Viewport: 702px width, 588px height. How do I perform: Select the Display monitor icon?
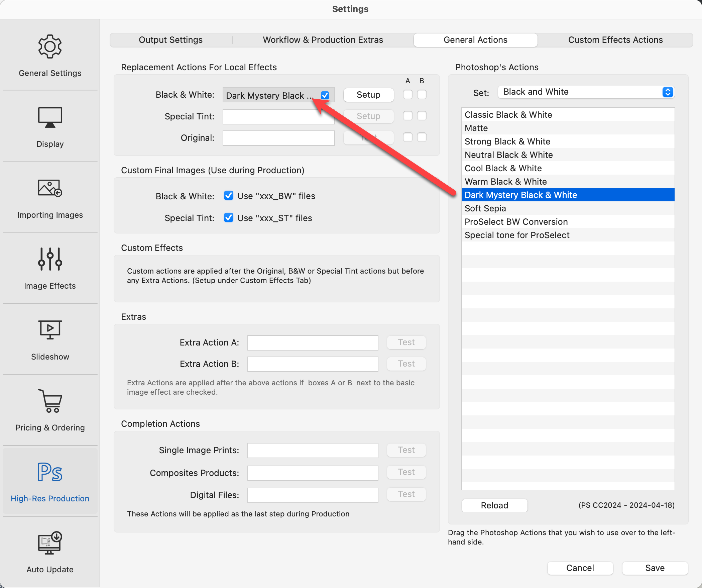coord(50,117)
